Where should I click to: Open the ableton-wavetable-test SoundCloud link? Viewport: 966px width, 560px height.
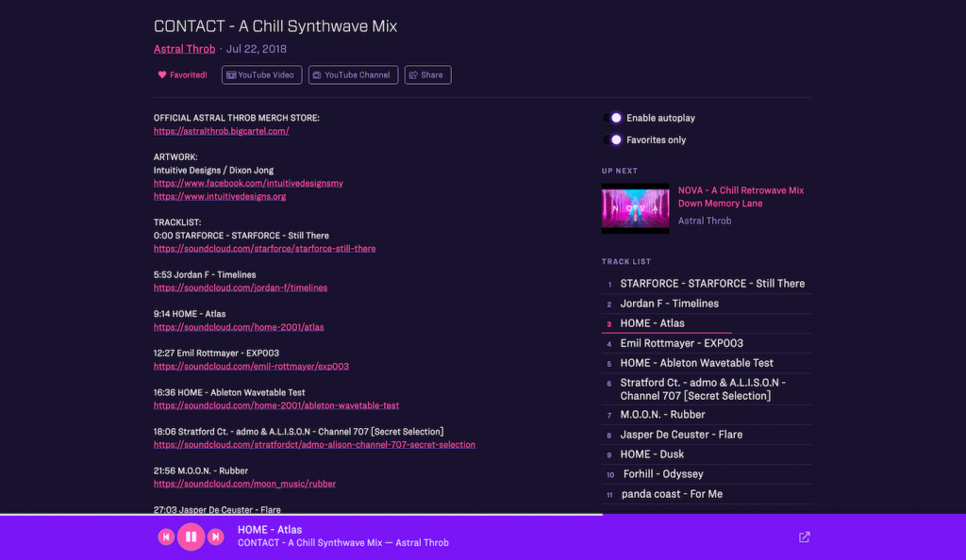click(276, 405)
